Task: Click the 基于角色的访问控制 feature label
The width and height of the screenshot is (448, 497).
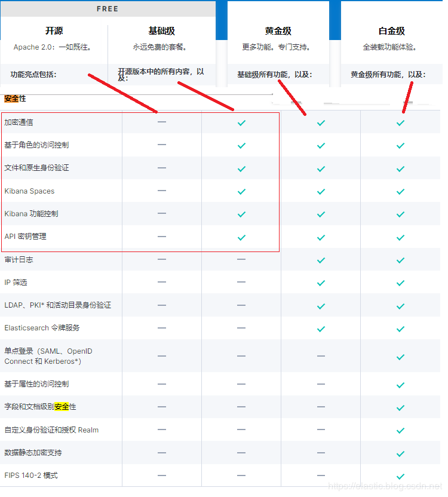Action: tap(36, 145)
